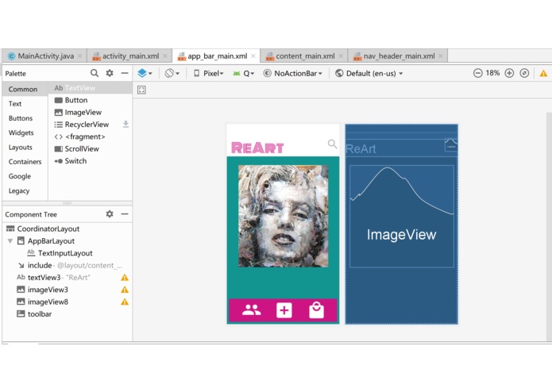Select the include layout/content item
552x392 pixels.
pos(67,265)
